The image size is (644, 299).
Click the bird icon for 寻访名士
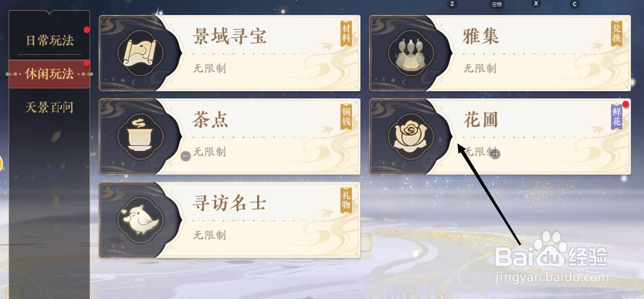coord(141,220)
